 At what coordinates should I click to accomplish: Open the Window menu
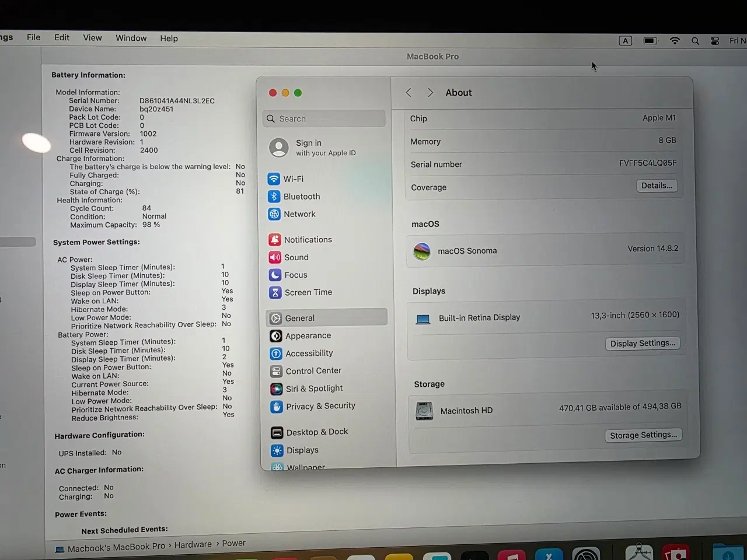pos(131,38)
